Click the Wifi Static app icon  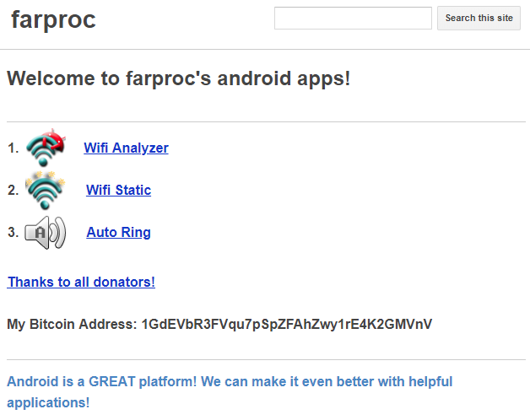click(x=46, y=190)
